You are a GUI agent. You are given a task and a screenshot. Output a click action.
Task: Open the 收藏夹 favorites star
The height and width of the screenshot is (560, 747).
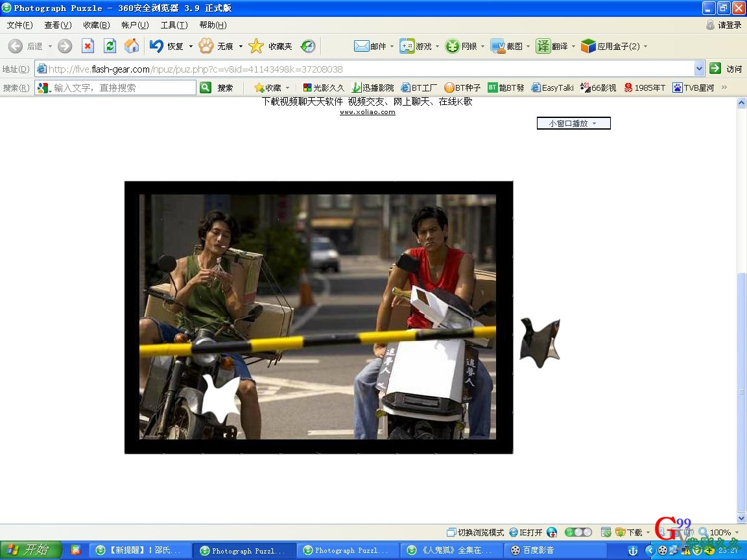pos(257,46)
